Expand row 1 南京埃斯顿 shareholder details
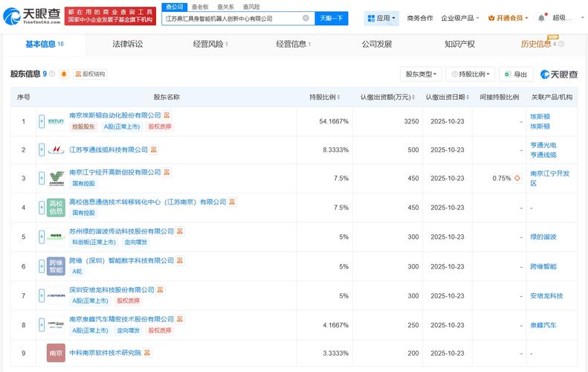Viewport: 588px width, 372px height. tap(42, 121)
